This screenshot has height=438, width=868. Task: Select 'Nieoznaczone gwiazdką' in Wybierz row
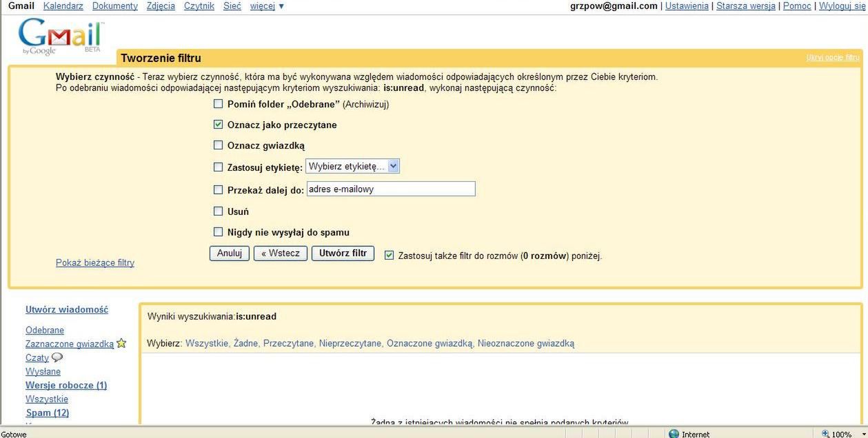pyautogui.click(x=526, y=343)
